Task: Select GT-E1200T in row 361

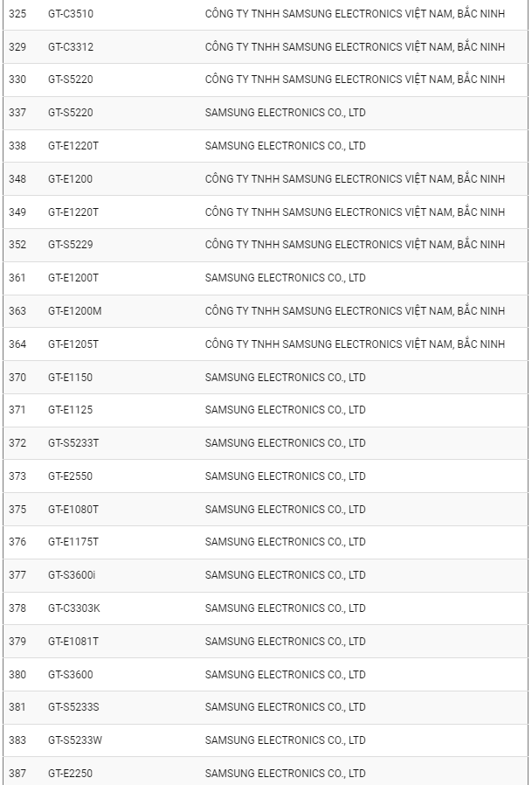Action: coord(73,278)
